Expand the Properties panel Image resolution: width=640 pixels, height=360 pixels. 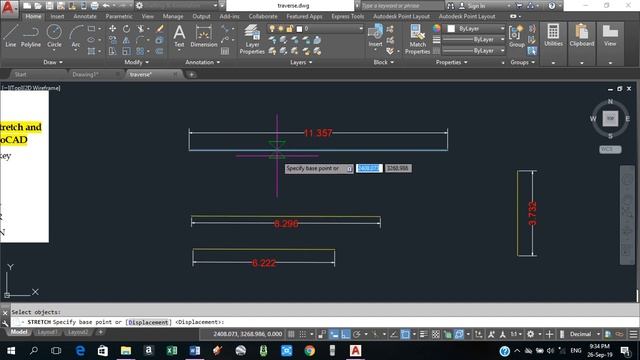coord(451,62)
